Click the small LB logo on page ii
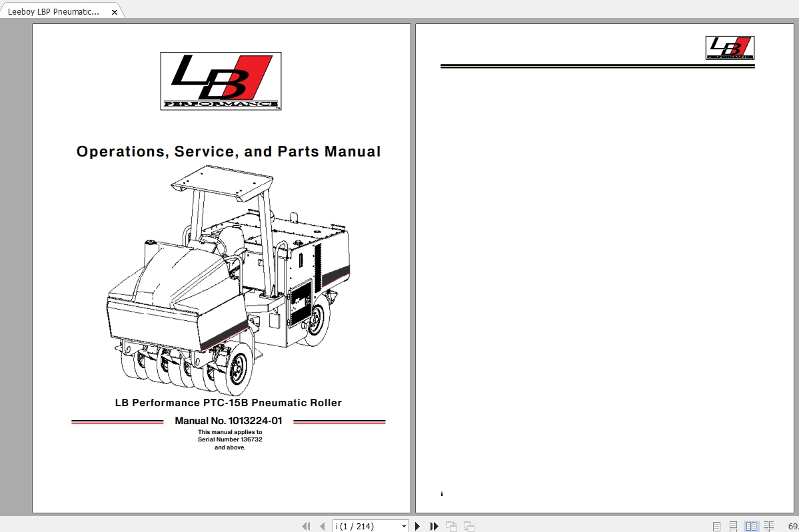The image size is (799, 532). click(x=730, y=48)
